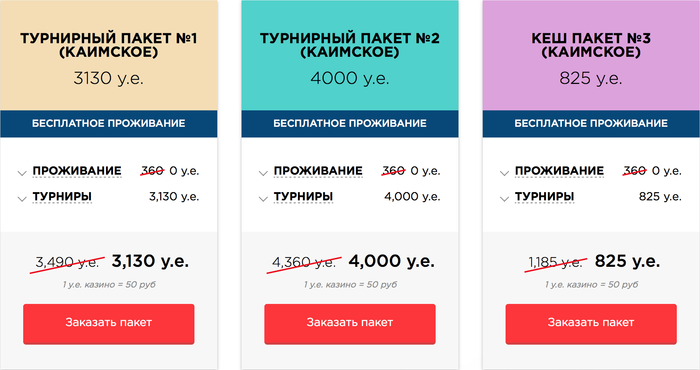Open Проживание link in Кеш пакет №3
700x370 pixels.
(559, 171)
